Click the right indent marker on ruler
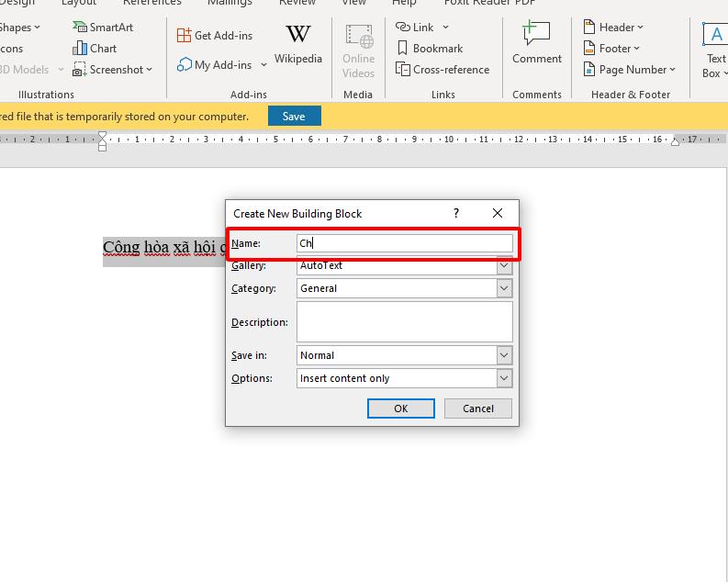The width and height of the screenshot is (728, 582). pyautogui.click(x=676, y=141)
